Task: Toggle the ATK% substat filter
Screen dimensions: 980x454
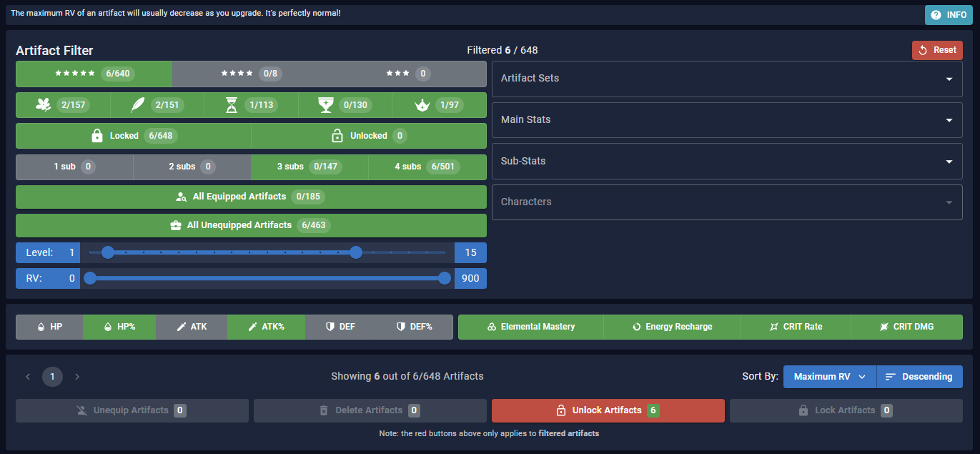Action: [266, 327]
